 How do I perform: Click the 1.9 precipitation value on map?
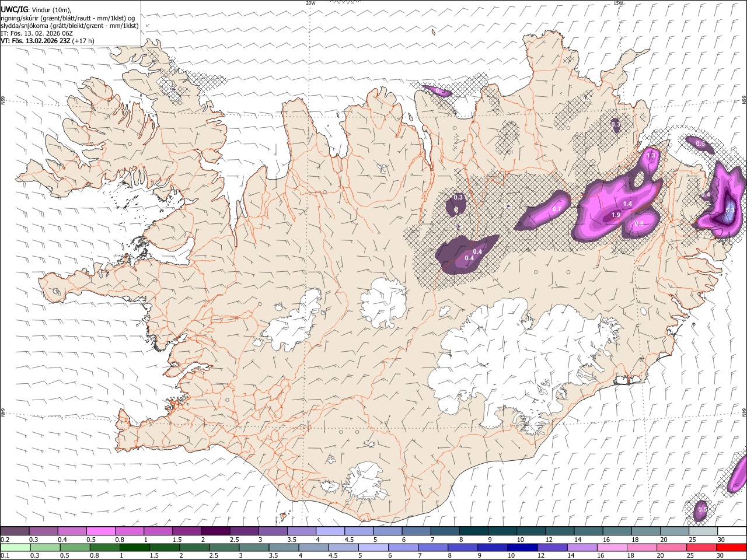tap(616, 215)
